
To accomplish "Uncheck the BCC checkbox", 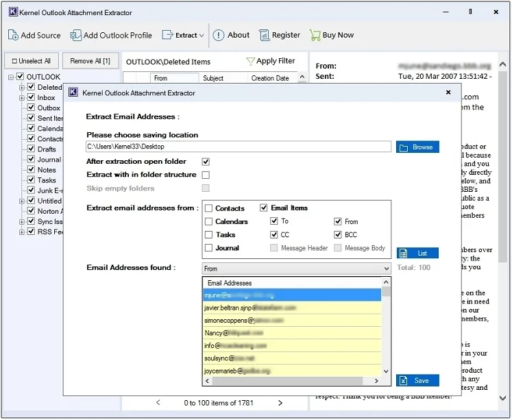I will pyautogui.click(x=338, y=234).
